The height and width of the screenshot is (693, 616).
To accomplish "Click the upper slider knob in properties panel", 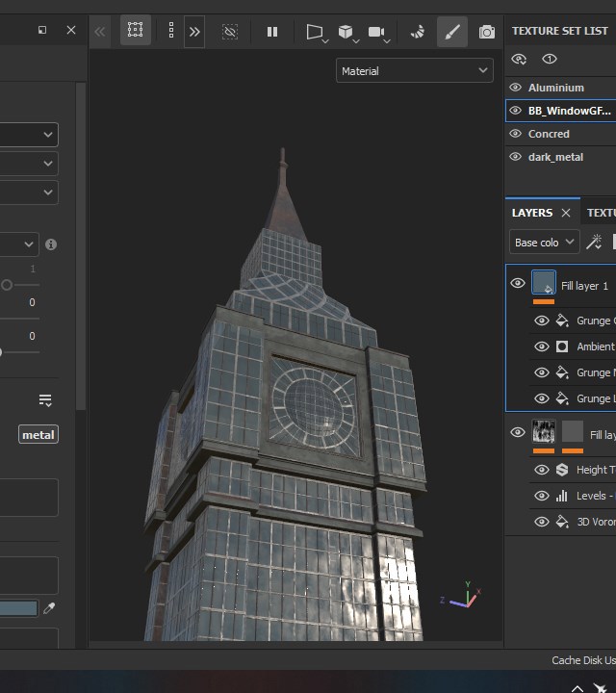I will 6,285.
